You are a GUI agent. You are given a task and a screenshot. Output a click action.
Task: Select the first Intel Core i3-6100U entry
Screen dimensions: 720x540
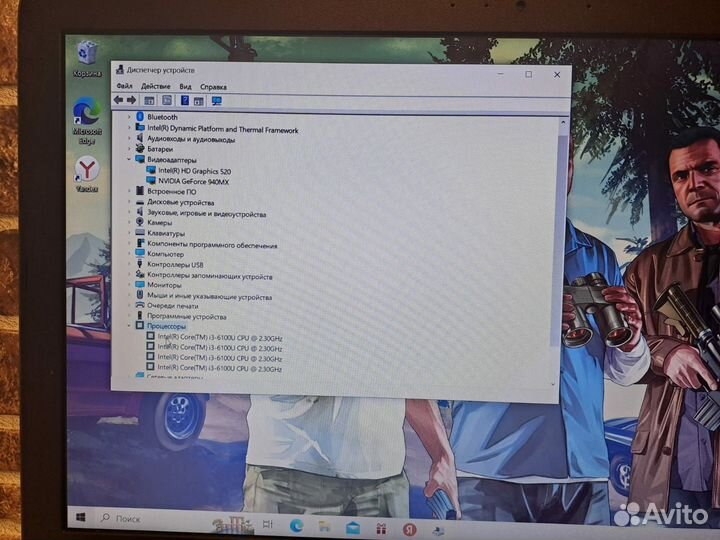(219, 338)
